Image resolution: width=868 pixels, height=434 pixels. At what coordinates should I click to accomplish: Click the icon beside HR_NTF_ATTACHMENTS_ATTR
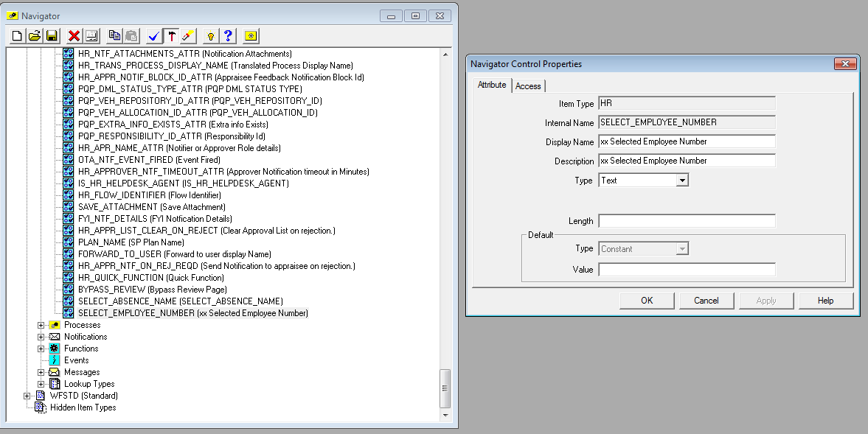pos(68,54)
